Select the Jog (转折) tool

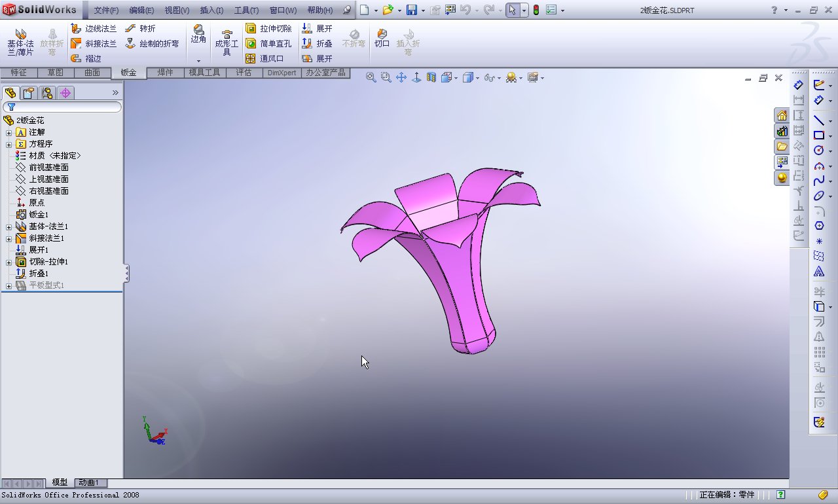point(140,29)
